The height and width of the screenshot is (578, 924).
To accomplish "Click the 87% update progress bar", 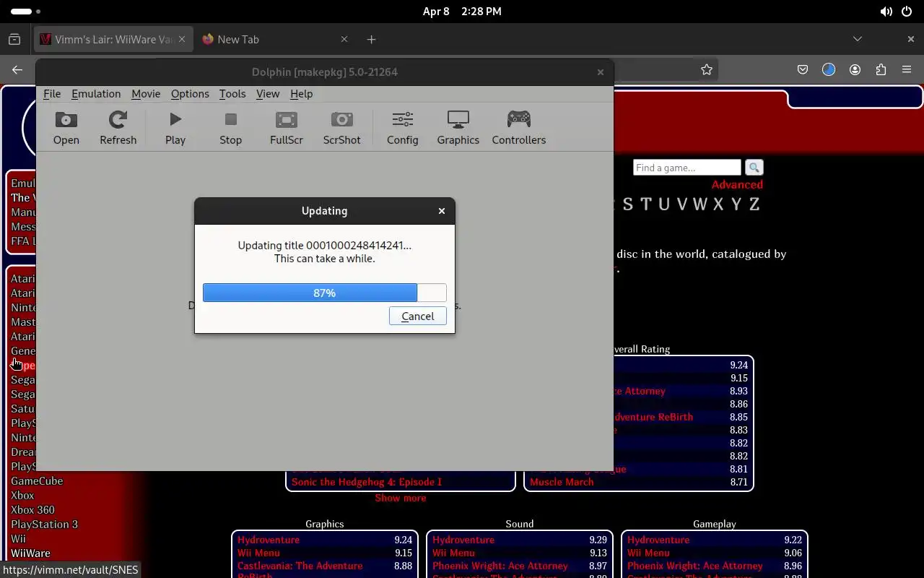I will 325,293.
